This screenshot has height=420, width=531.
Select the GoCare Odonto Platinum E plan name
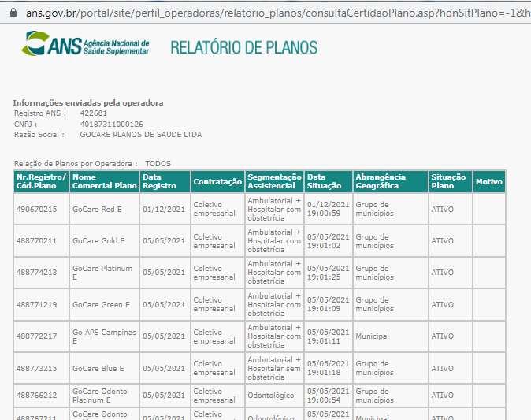pyautogui.click(x=100, y=396)
